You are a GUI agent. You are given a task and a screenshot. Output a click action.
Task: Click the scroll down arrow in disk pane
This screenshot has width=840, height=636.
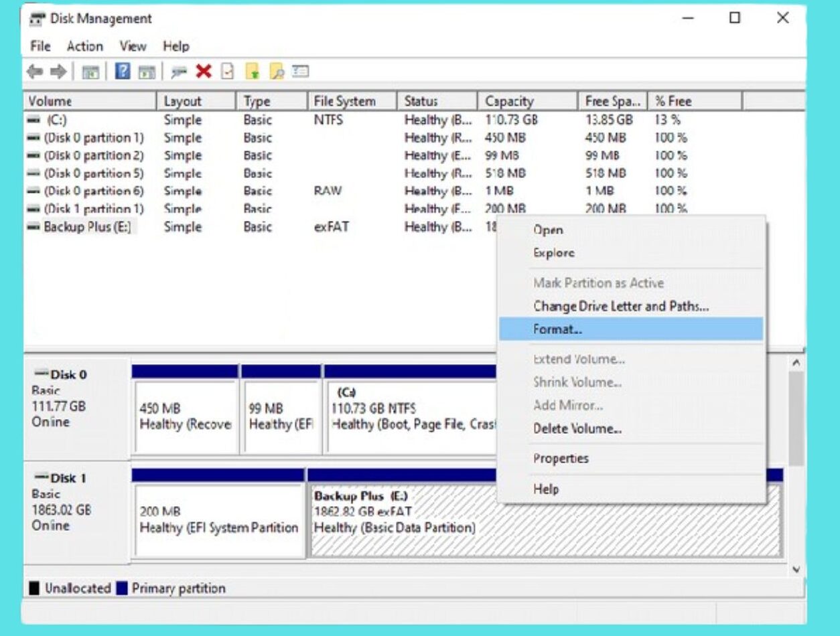click(796, 569)
